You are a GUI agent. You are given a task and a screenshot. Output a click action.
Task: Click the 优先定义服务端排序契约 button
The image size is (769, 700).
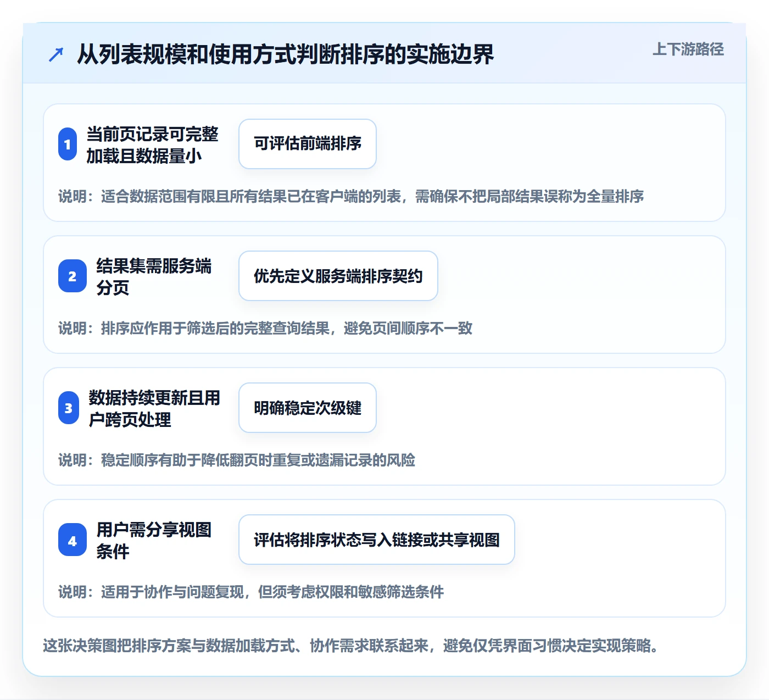coord(338,276)
